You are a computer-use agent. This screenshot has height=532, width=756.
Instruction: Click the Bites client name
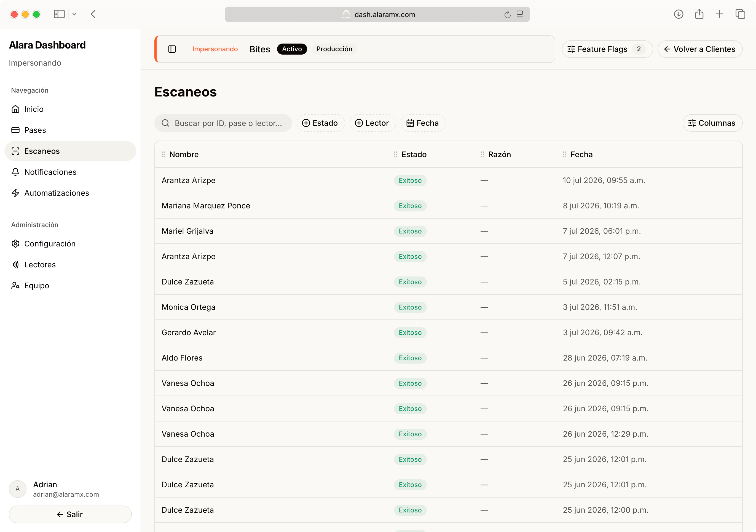260,49
